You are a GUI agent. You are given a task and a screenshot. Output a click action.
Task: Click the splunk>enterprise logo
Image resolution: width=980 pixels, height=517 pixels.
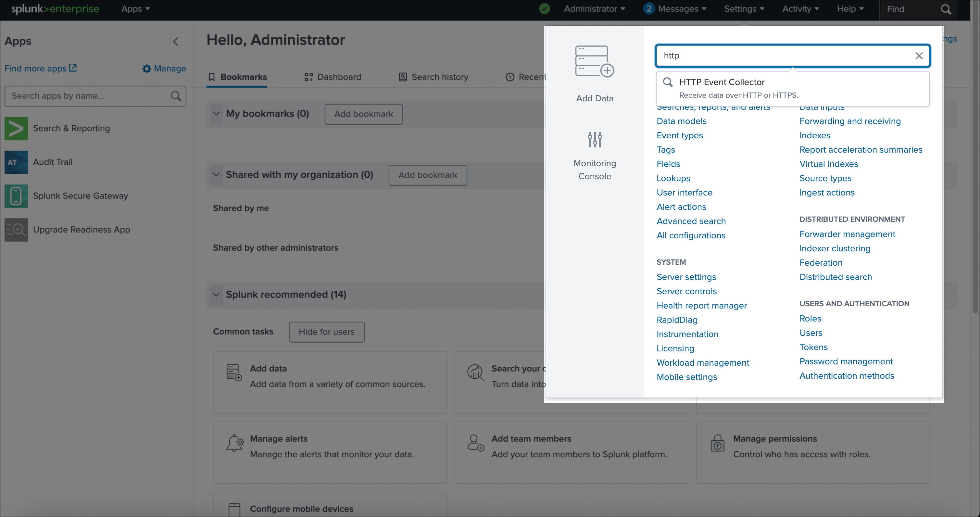coord(55,9)
